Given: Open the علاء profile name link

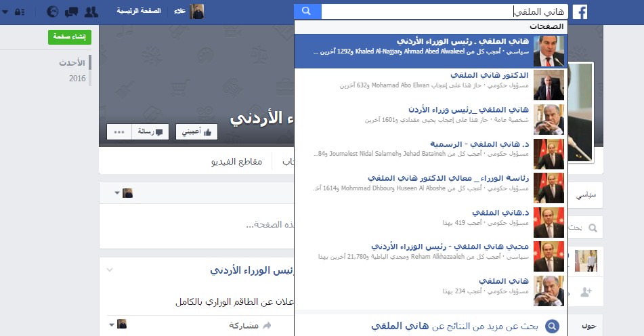Looking at the screenshot, I should click(180, 11).
